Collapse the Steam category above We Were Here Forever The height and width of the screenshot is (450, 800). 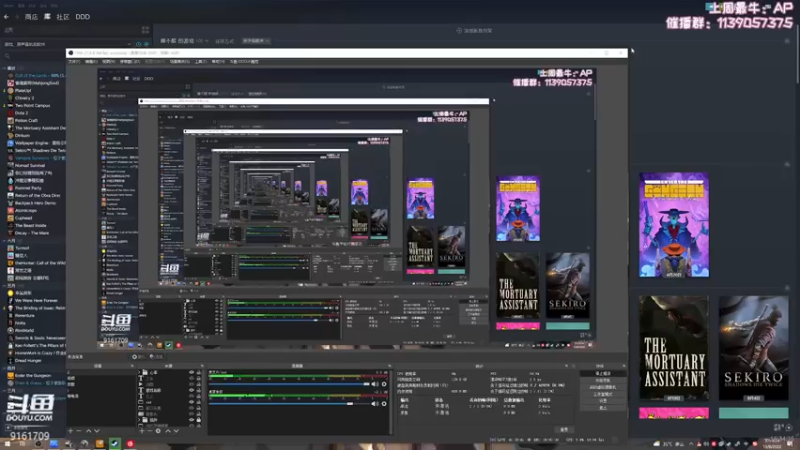(x=5, y=286)
